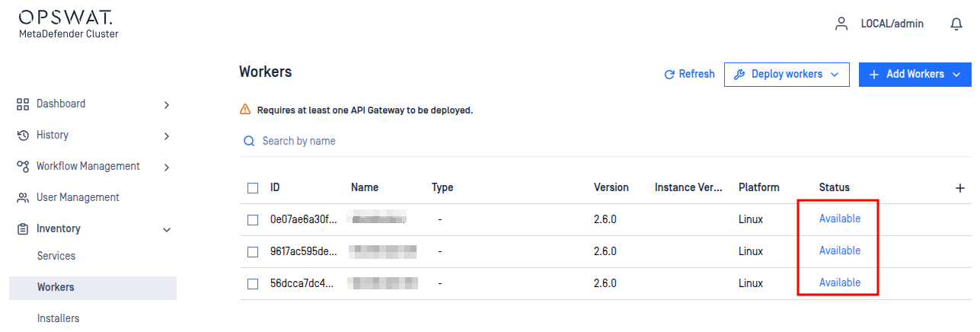Open Services under Inventory
Viewport: 980px width, 332px height.
56,256
